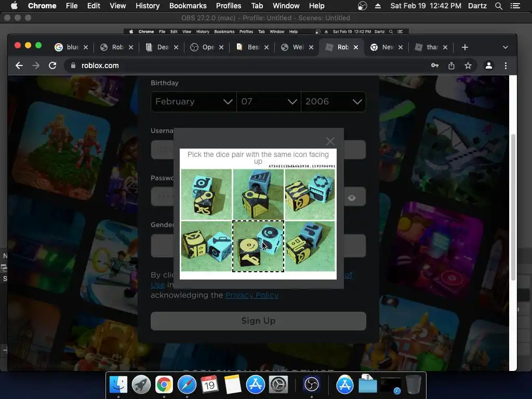Viewport: 532px width, 399px height.
Task: Open Spotlight search in menu bar
Action: point(498,6)
